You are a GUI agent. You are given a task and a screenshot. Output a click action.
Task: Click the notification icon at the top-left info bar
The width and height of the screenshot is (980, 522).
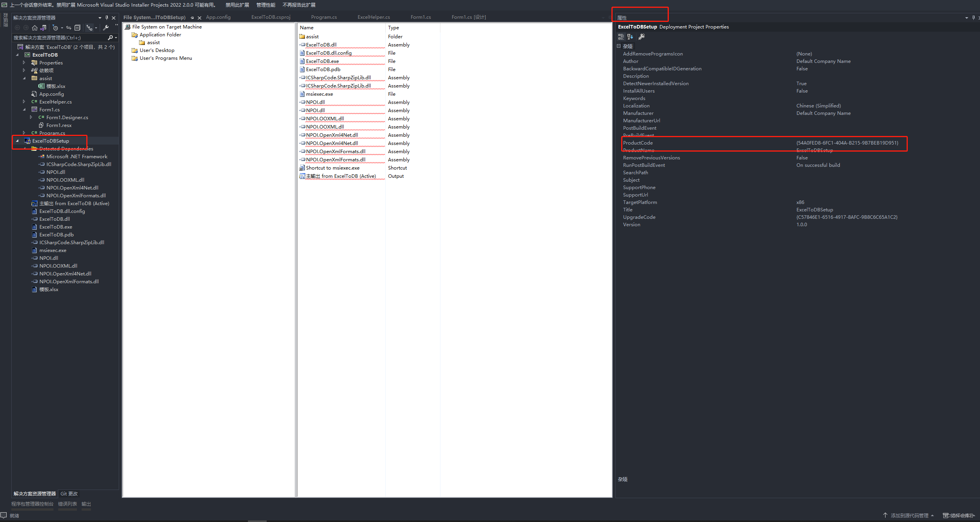[x=4, y=5]
